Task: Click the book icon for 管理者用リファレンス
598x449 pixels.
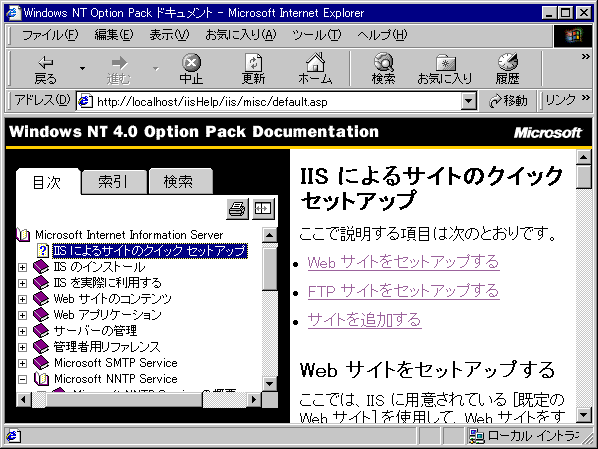Action: [41, 347]
